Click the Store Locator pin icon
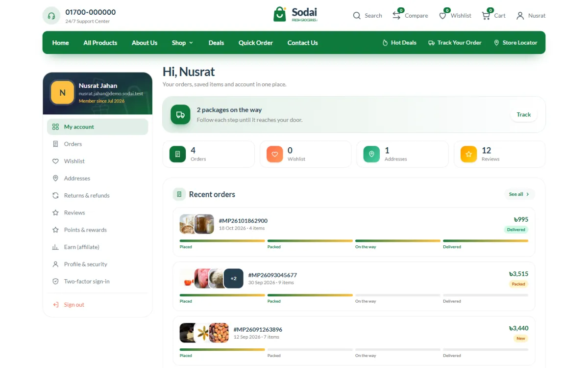Screen dimensions: 588x368 point(496,43)
